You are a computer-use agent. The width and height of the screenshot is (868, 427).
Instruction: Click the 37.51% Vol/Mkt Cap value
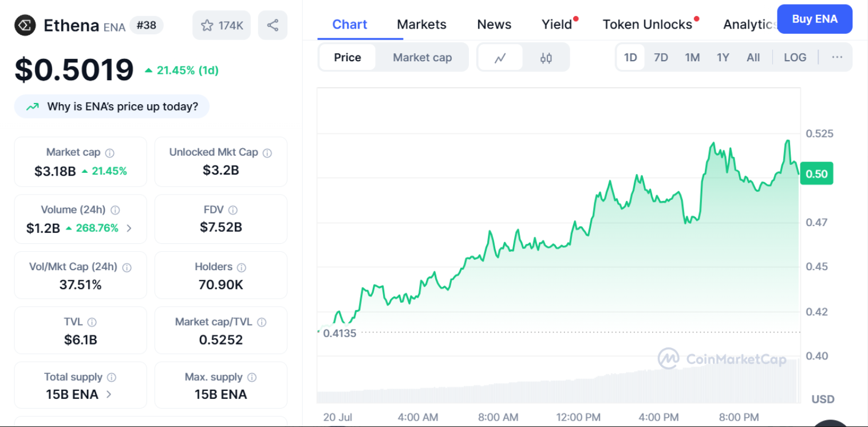80,284
